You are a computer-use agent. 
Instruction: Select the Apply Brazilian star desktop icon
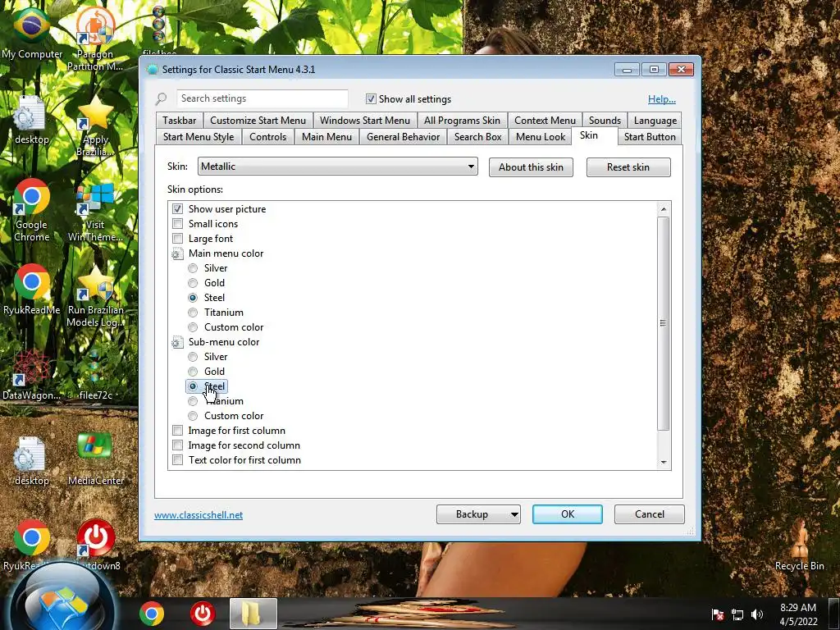pos(95,125)
